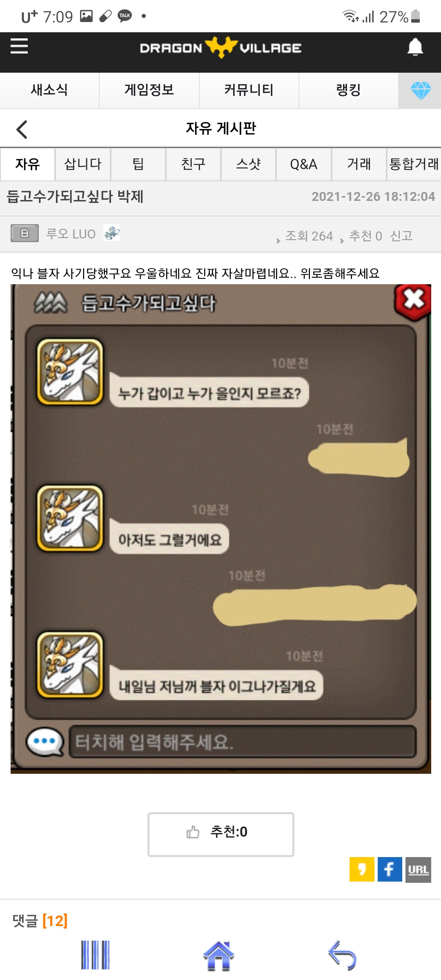Click the author name 루오 LUO
This screenshot has height=980, width=441.
pyautogui.click(x=71, y=234)
